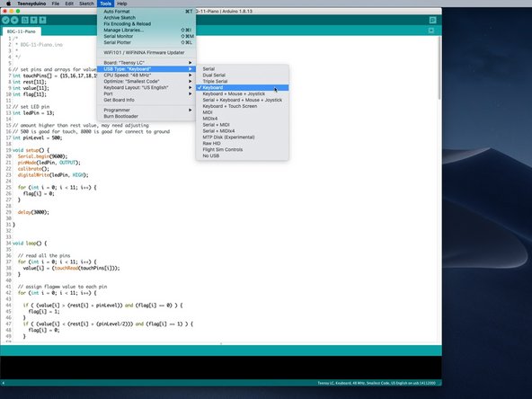Click code line "int ledPin = 13;"
Viewport: 532px width, 399px height.
click(x=33, y=113)
